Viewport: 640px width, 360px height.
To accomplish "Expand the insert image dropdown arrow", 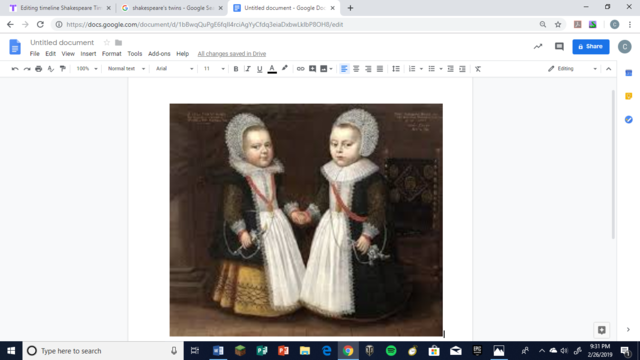I will point(331,69).
